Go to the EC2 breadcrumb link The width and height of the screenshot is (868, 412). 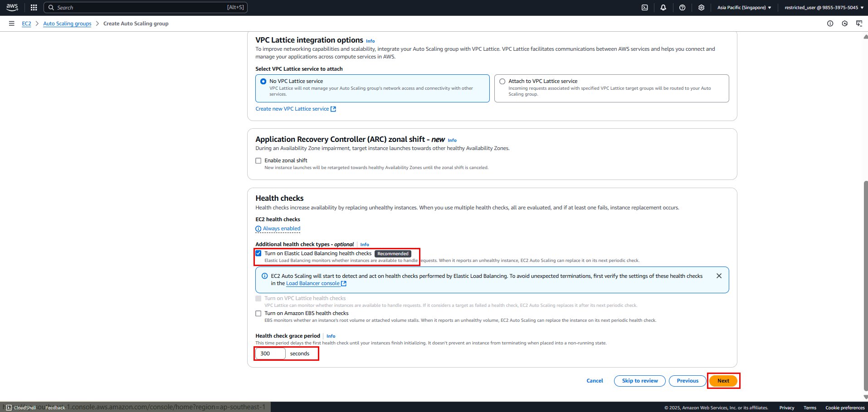[x=27, y=24]
